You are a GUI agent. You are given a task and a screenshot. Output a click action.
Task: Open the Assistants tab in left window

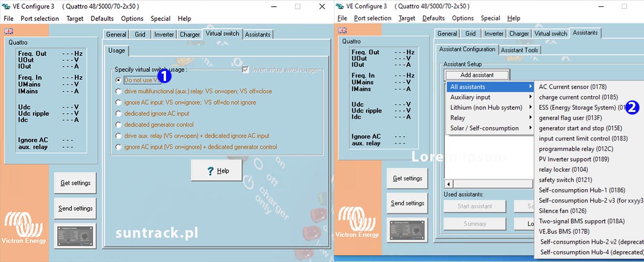[258, 34]
